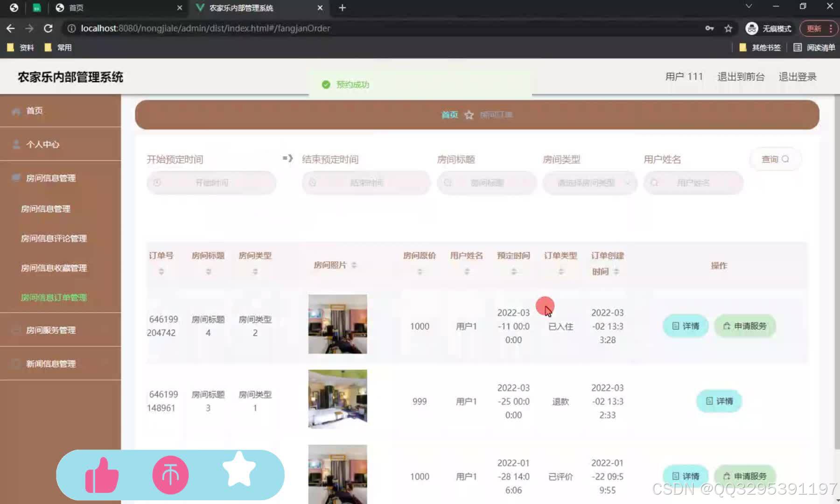The width and height of the screenshot is (840, 504).
Task: Open the 资料 bookmarks folder
Action: [21, 48]
